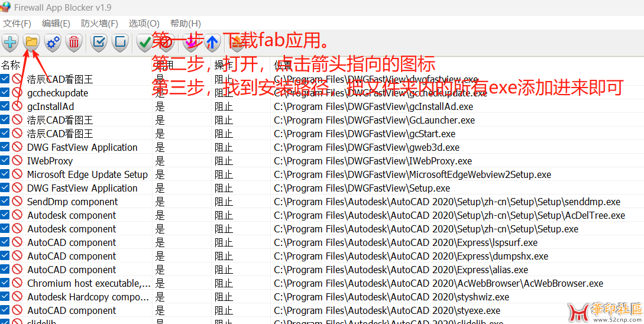This screenshot has height=324, width=644.
Task: Uncheck the SendDmp component checkbox
Action: pos(5,202)
